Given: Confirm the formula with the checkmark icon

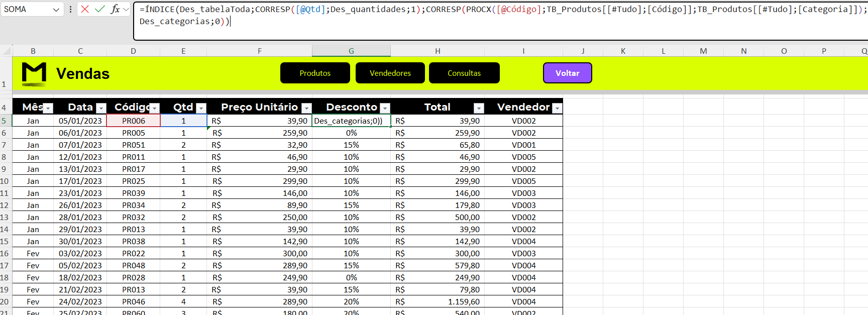Looking at the screenshot, I should point(100,9).
